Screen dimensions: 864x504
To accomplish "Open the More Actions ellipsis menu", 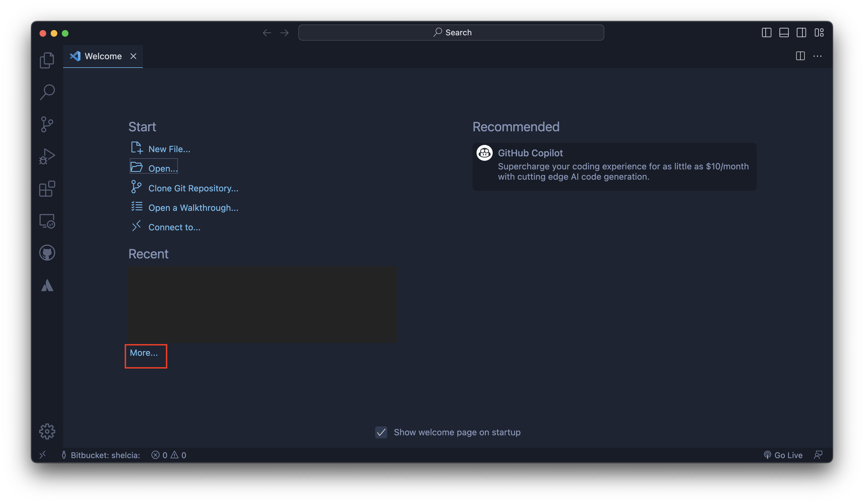I will (x=818, y=56).
